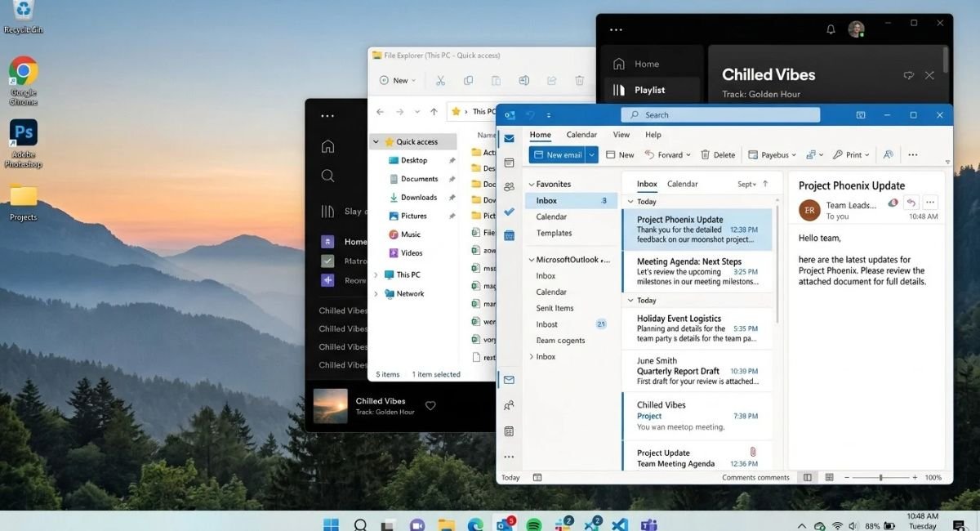The width and height of the screenshot is (980, 531).
Task: Open the Quarterly Report Draft email from June Smith
Action: pyautogui.click(x=697, y=371)
